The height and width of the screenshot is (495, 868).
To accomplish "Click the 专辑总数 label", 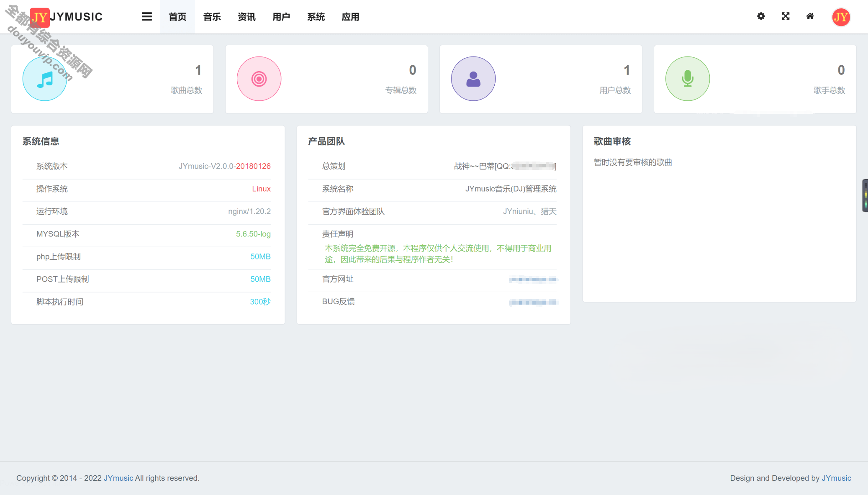I will 401,90.
